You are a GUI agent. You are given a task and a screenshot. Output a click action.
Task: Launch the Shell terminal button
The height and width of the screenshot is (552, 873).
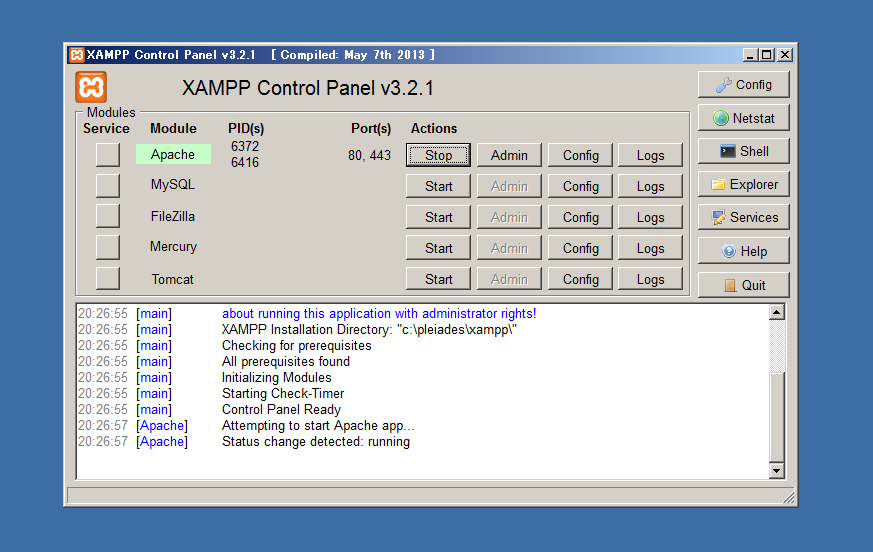pyautogui.click(x=744, y=151)
